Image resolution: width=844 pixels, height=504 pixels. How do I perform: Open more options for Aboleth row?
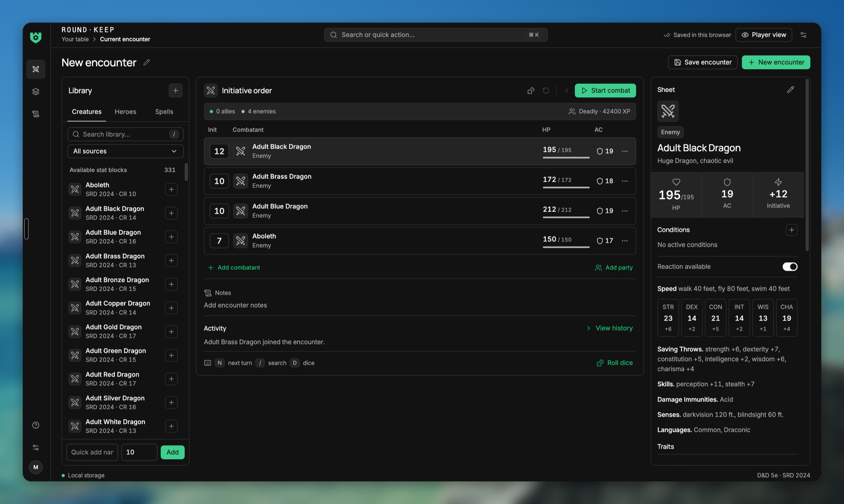625,241
